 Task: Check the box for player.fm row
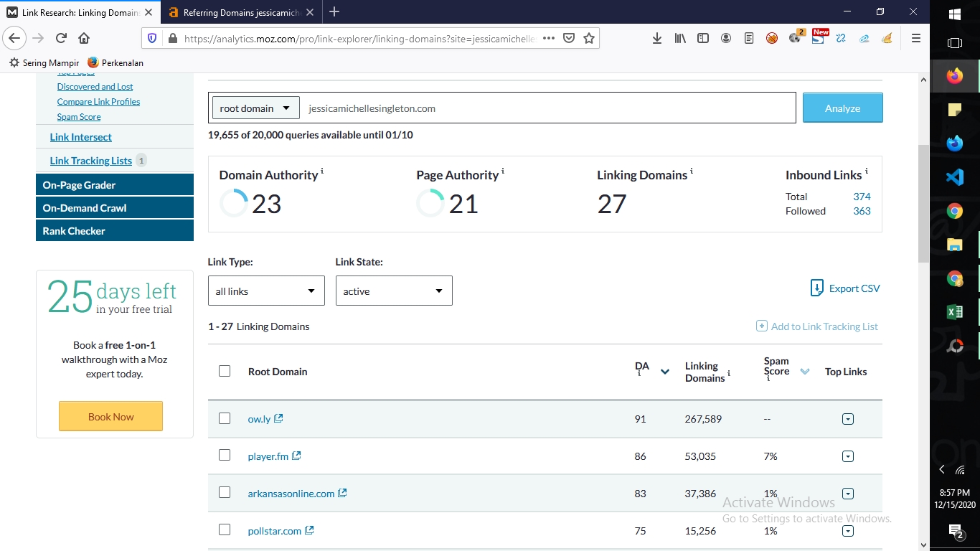(225, 455)
